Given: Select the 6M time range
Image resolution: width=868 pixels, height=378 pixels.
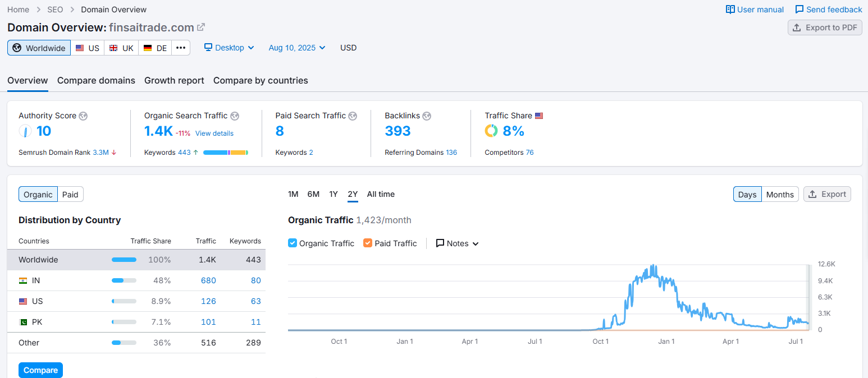Looking at the screenshot, I should click(313, 194).
